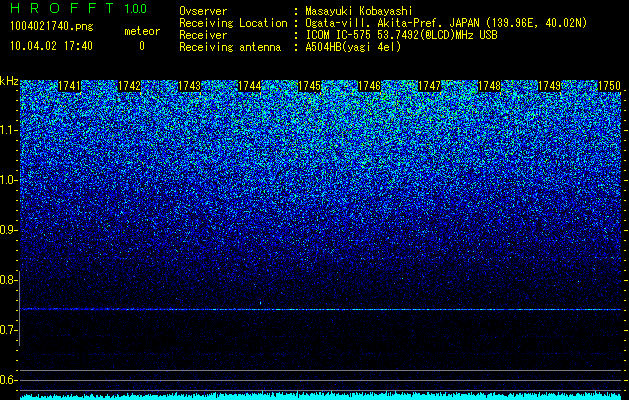Click the observer name Masayuki Kobayashi
The height and width of the screenshot is (400, 629).
tap(359, 11)
